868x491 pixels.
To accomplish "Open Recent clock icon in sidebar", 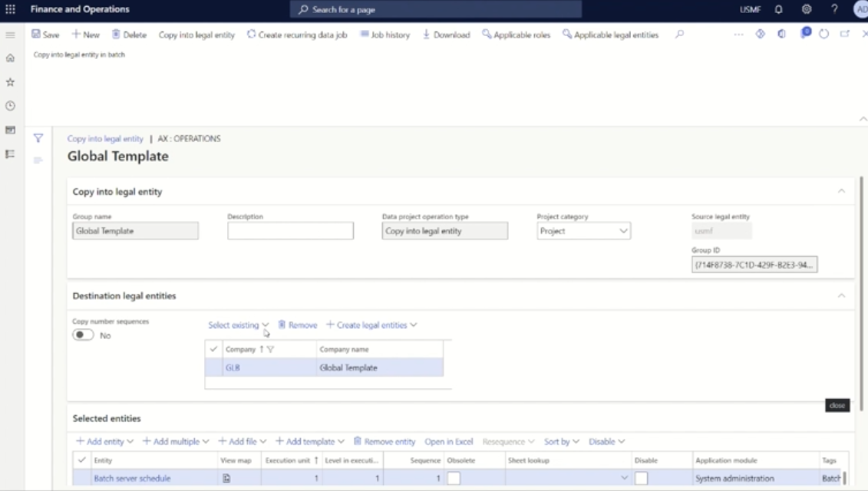I will pos(10,106).
